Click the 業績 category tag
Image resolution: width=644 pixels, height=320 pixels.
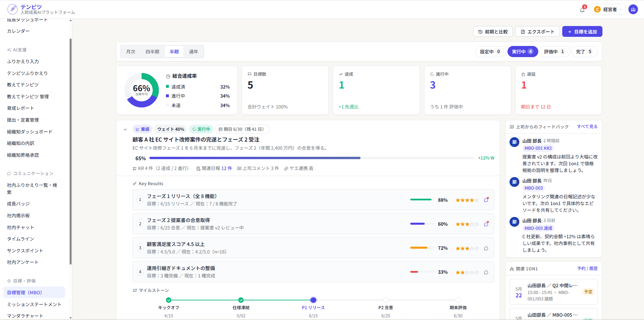point(143,129)
